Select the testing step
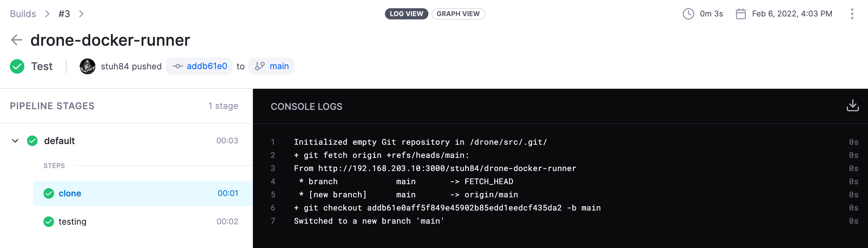This screenshot has width=868, height=248. click(x=72, y=222)
